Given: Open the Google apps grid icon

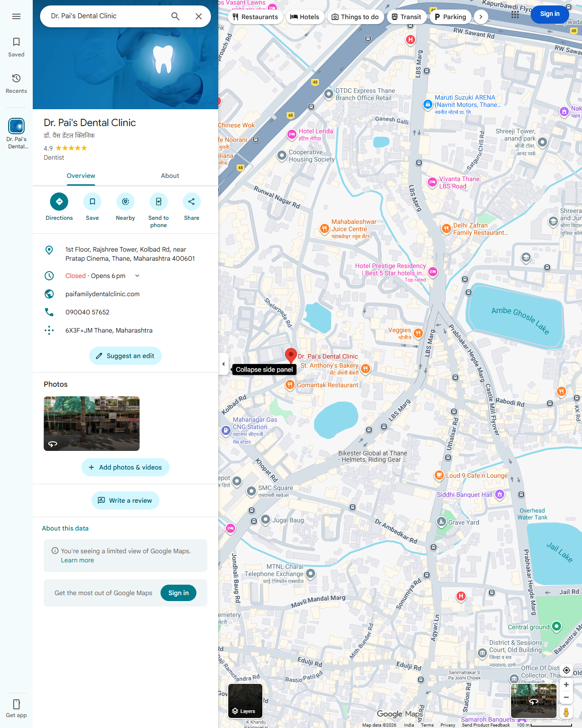Looking at the screenshot, I should point(515,15).
